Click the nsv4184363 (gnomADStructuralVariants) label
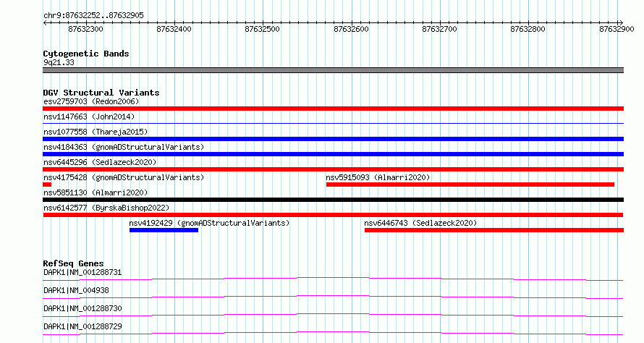The image size is (644, 343). (124, 147)
